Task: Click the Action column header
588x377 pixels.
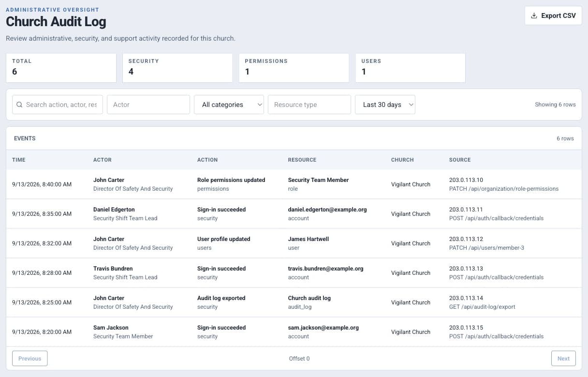Action: tap(207, 160)
